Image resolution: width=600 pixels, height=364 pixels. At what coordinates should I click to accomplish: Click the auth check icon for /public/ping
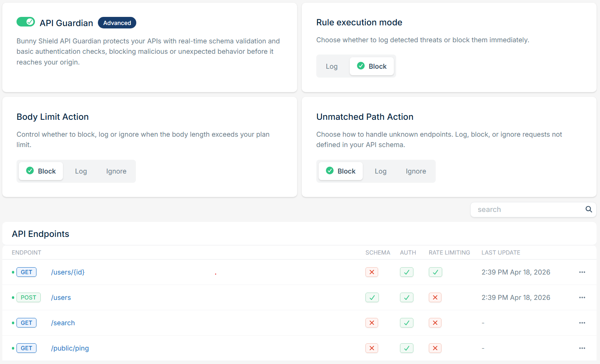pyautogui.click(x=407, y=348)
